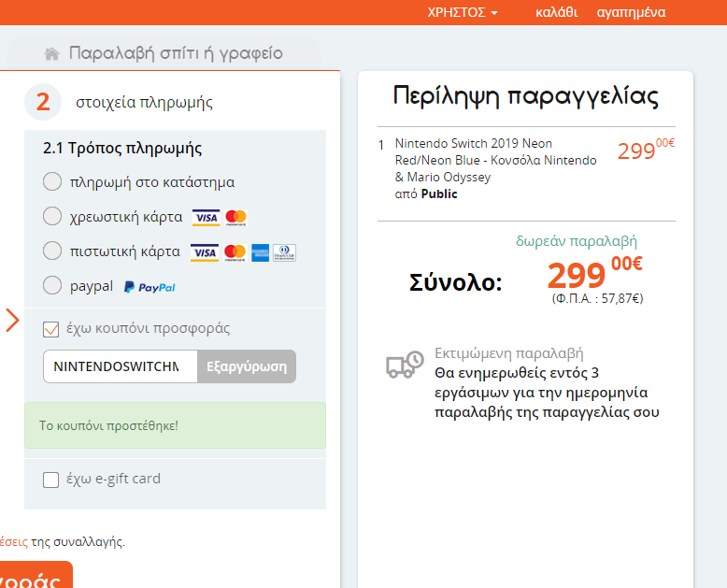The width and height of the screenshot is (727, 588).
Task: Click the PayPal logo
Action: click(150, 288)
